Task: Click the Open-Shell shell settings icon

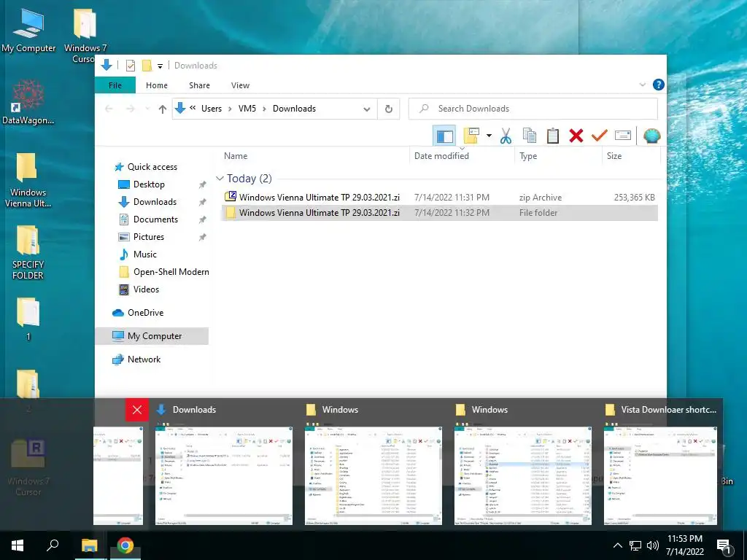Action: point(651,136)
